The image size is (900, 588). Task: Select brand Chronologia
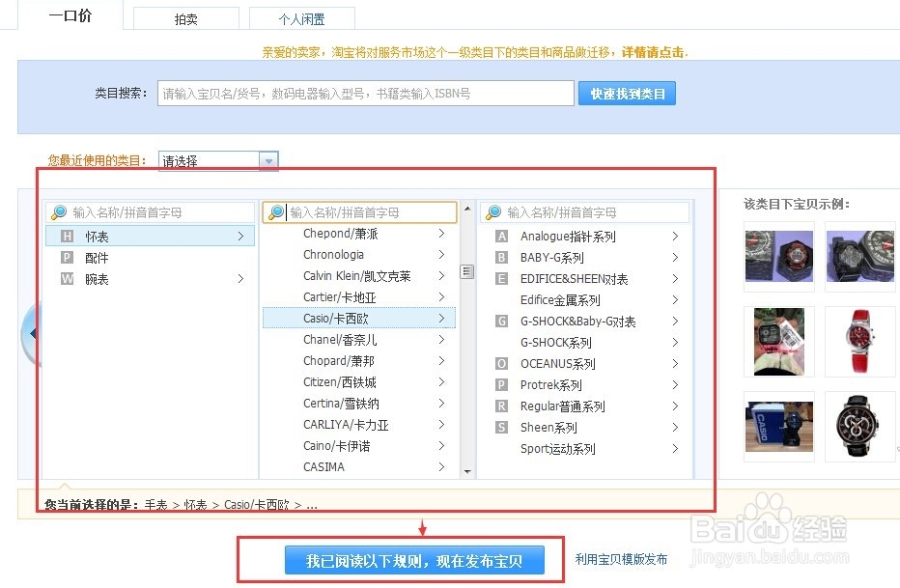[x=359, y=255]
